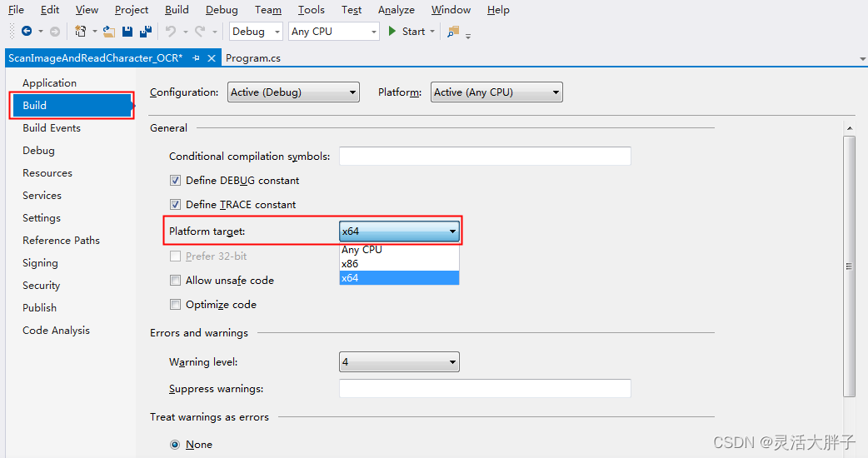This screenshot has width=868, height=458.
Task: Open the Services properties page
Action: point(42,195)
